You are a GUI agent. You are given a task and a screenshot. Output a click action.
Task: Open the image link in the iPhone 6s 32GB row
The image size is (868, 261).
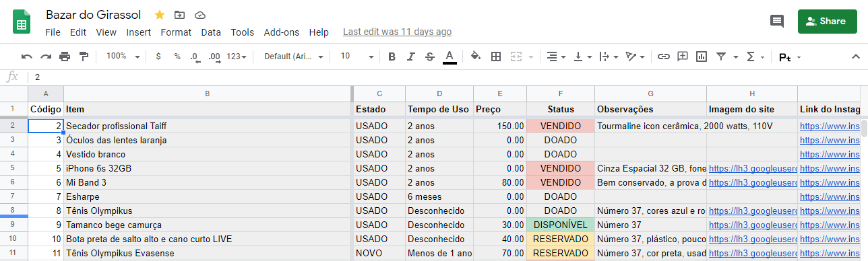(x=752, y=168)
